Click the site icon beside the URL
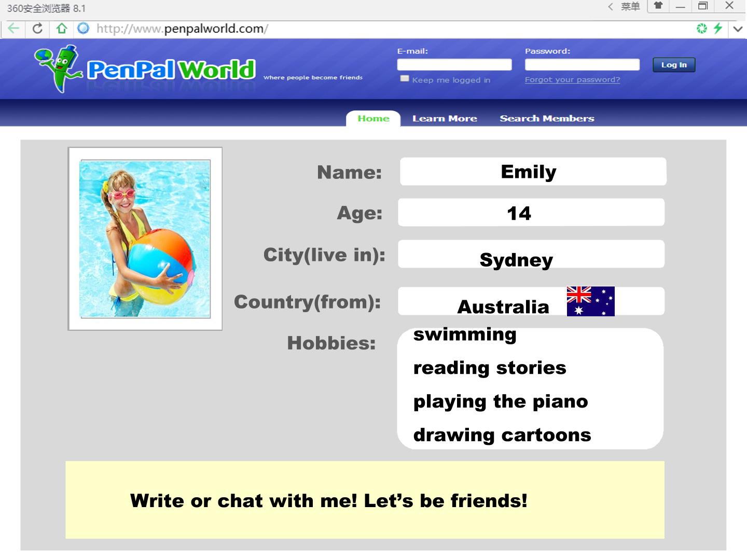Viewport: 747px width, 560px height. pyautogui.click(x=83, y=29)
